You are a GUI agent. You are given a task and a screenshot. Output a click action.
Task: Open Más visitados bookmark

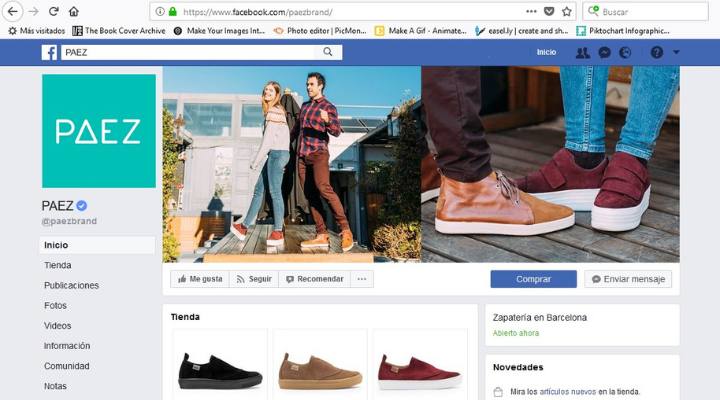(x=37, y=31)
